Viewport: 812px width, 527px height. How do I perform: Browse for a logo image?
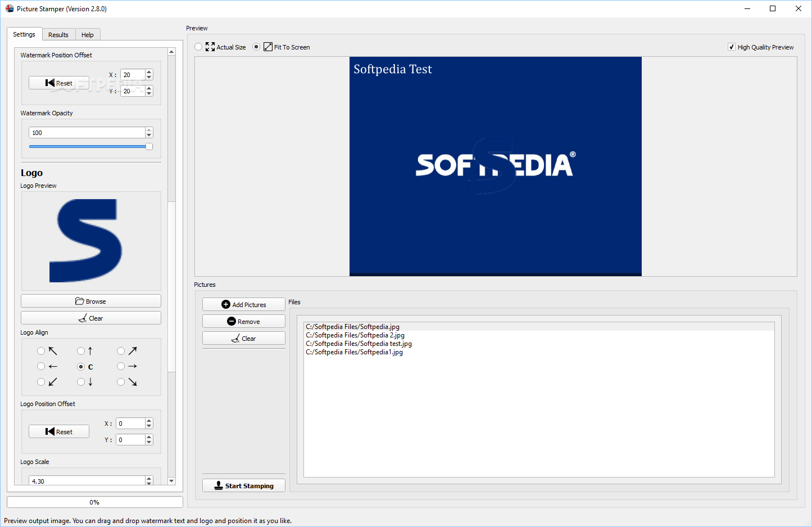pyautogui.click(x=91, y=301)
